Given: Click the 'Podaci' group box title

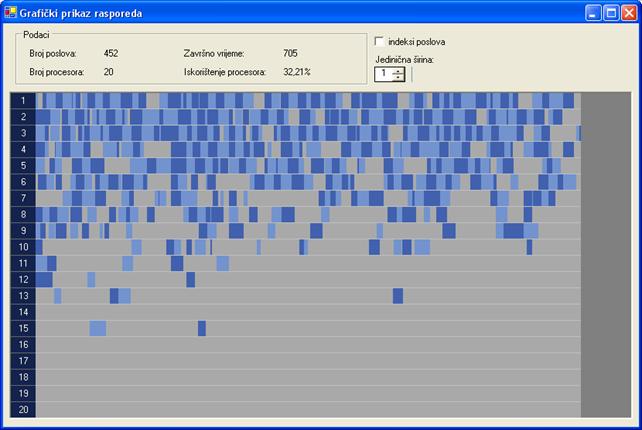Looking at the screenshot, I should pos(36,35).
